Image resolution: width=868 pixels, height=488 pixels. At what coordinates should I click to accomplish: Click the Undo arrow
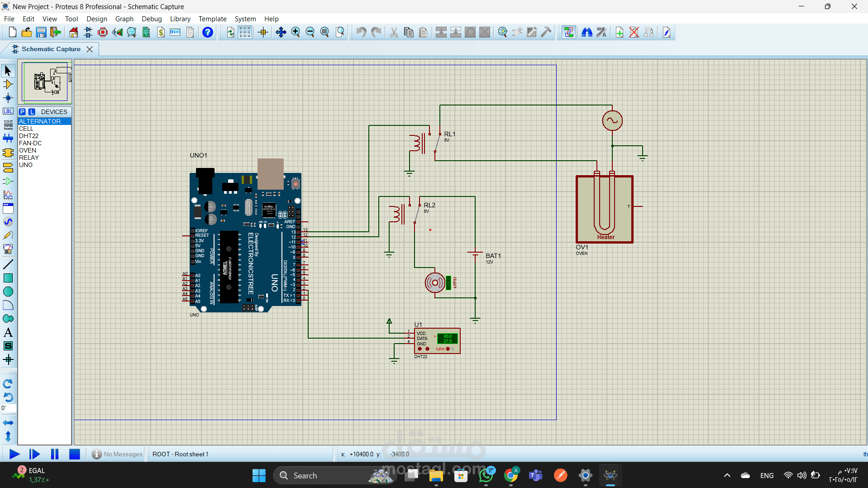pos(361,32)
